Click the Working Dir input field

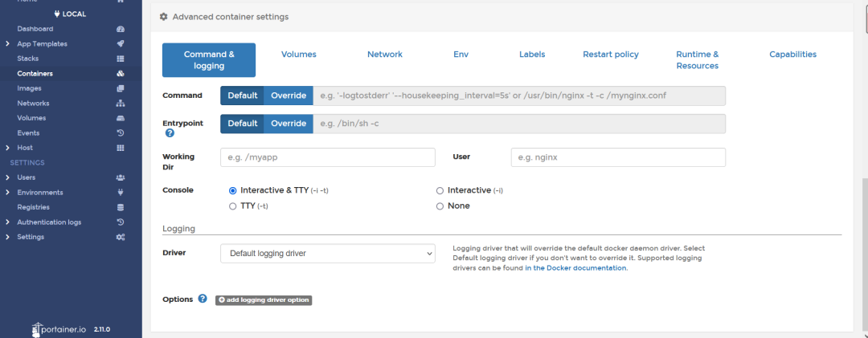pos(327,157)
